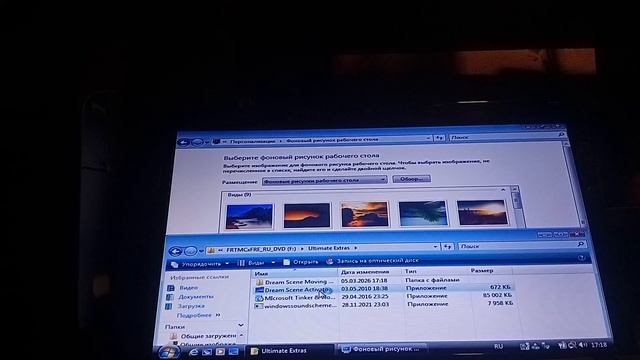The image size is (640, 360).
Task: Collapse the Виды (9) wallpaper group
Action: pos(503,190)
